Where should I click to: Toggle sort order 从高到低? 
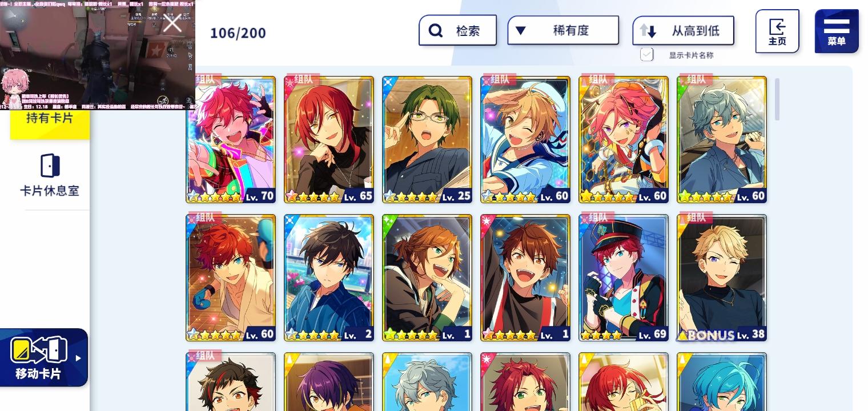tap(683, 31)
